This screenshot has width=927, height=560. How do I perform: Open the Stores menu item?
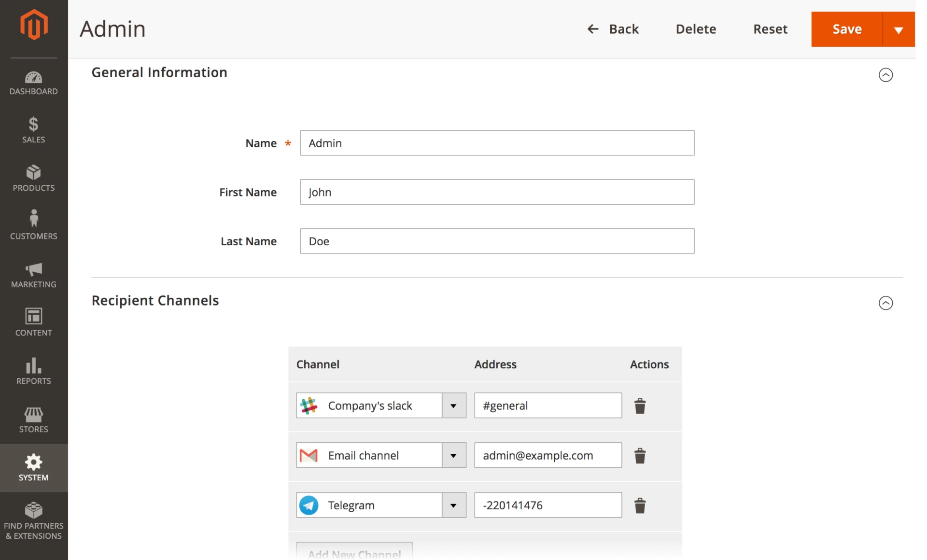[x=34, y=420]
